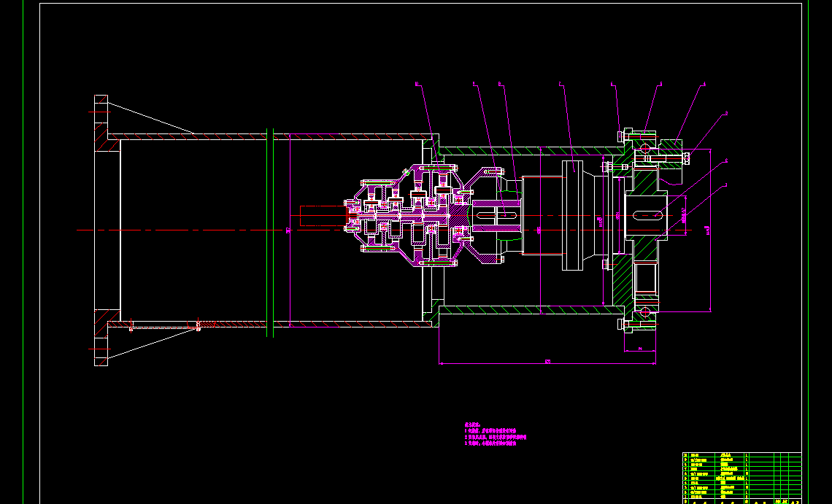Select the green vertical break line
The height and width of the screenshot is (504, 832).
269,233
